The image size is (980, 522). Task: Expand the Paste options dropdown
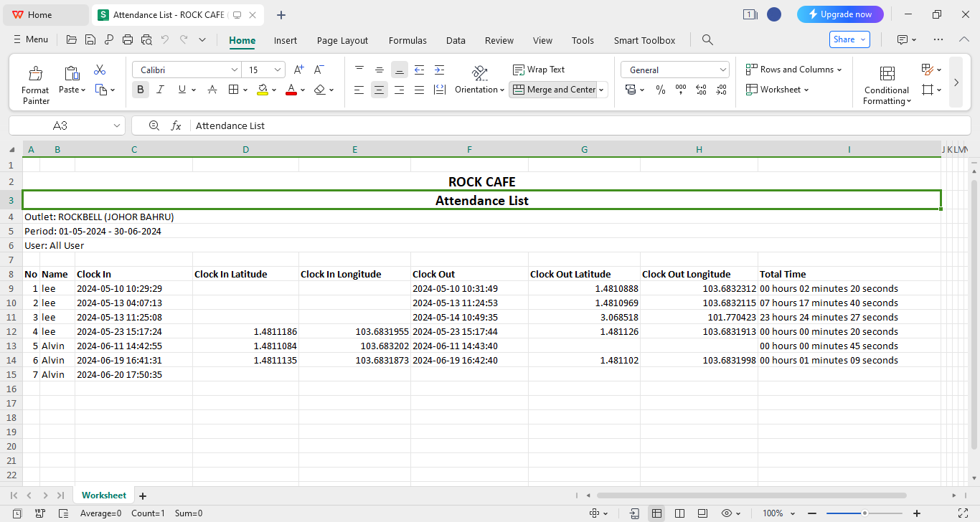click(83, 90)
